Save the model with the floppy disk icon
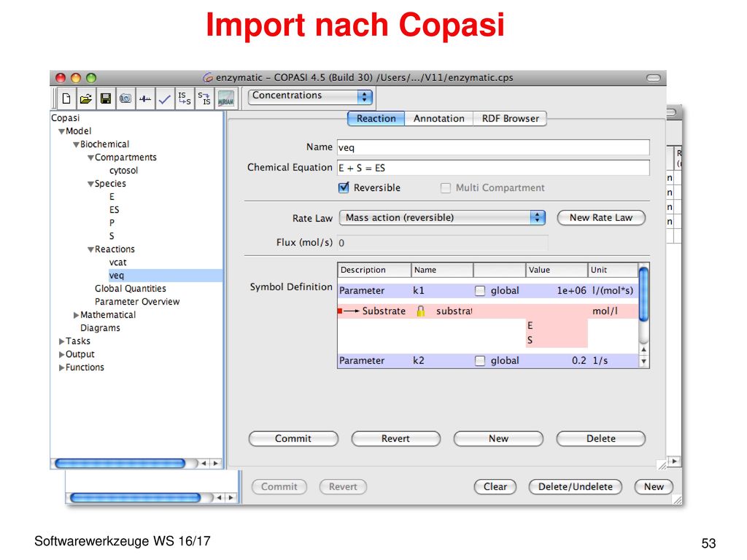Viewport: 747px width, 560px height. point(105,98)
